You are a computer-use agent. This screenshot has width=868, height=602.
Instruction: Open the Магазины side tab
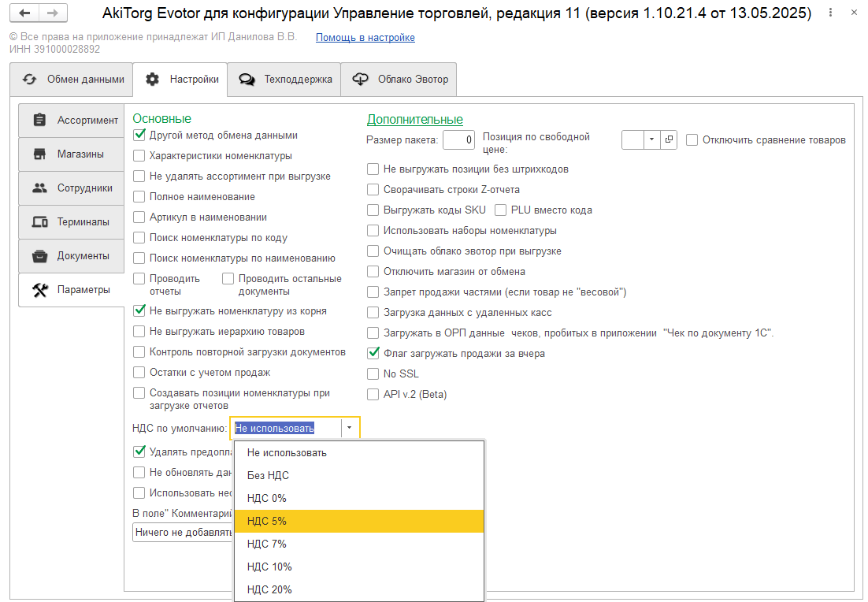(x=71, y=154)
